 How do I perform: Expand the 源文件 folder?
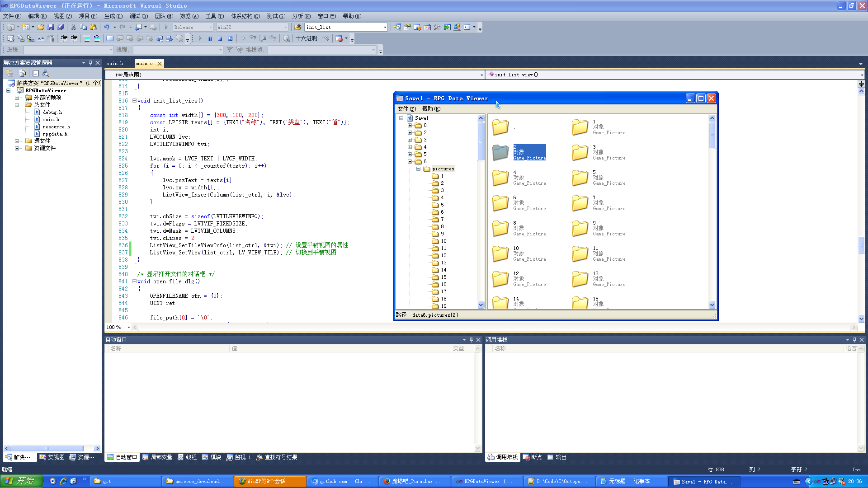tap(17, 141)
